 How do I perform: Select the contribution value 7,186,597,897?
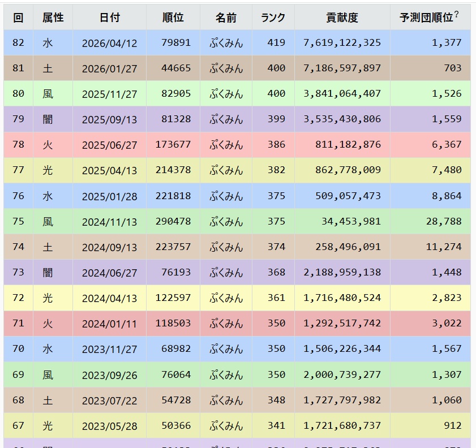342,68
